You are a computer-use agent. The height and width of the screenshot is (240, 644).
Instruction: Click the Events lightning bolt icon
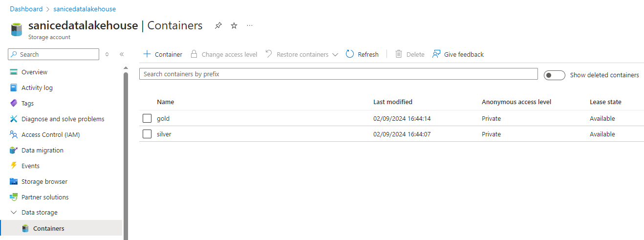pyautogui.click(x=14, y=166)
